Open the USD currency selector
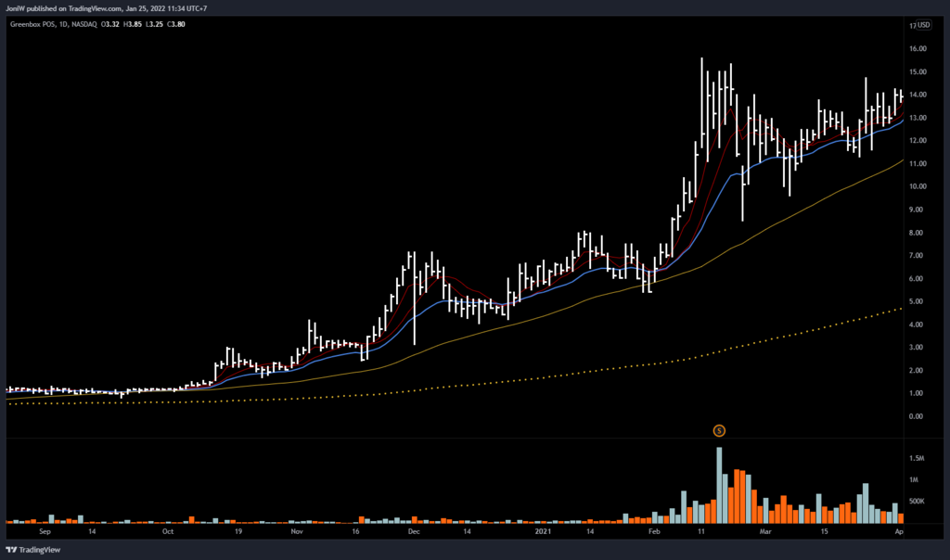The image size is (950, 560). (923, 25)
